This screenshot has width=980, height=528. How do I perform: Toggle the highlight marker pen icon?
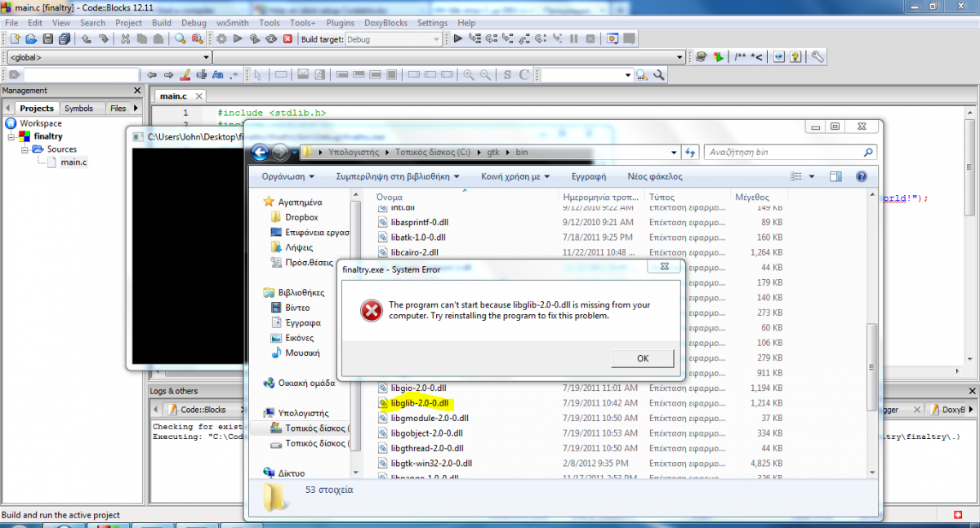click(x=185, y=74)
